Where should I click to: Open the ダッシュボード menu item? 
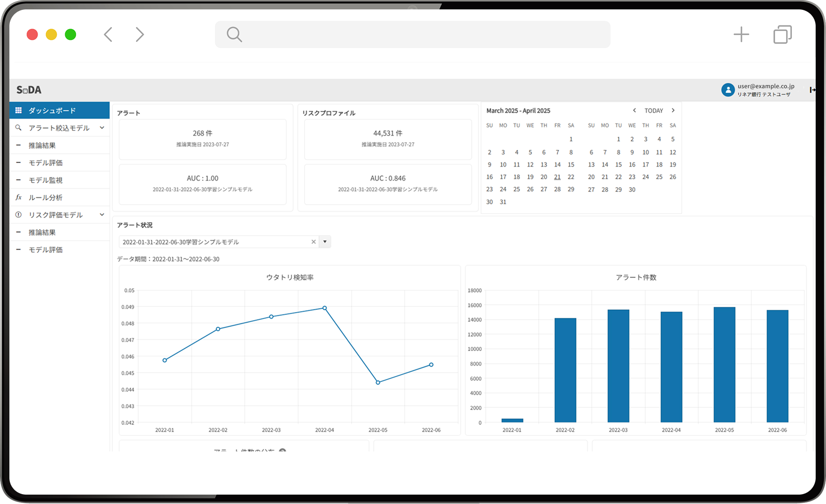60,110
